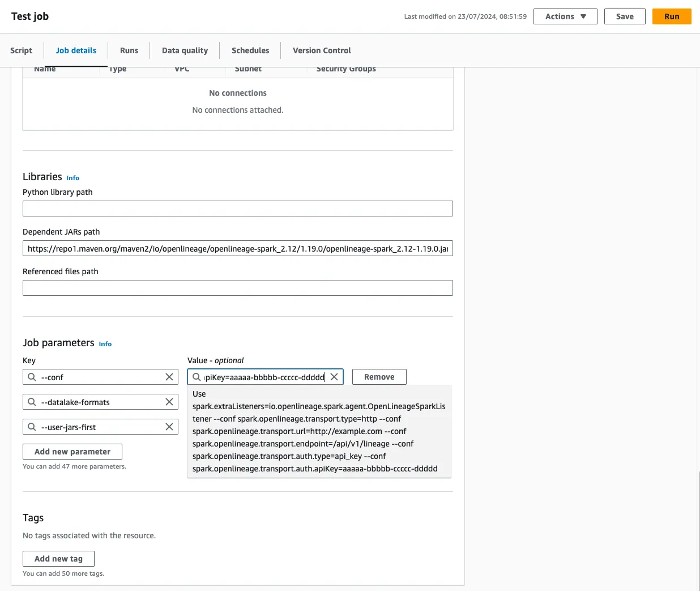
Task: Clear the --conf key field
Action: point(169,377)
